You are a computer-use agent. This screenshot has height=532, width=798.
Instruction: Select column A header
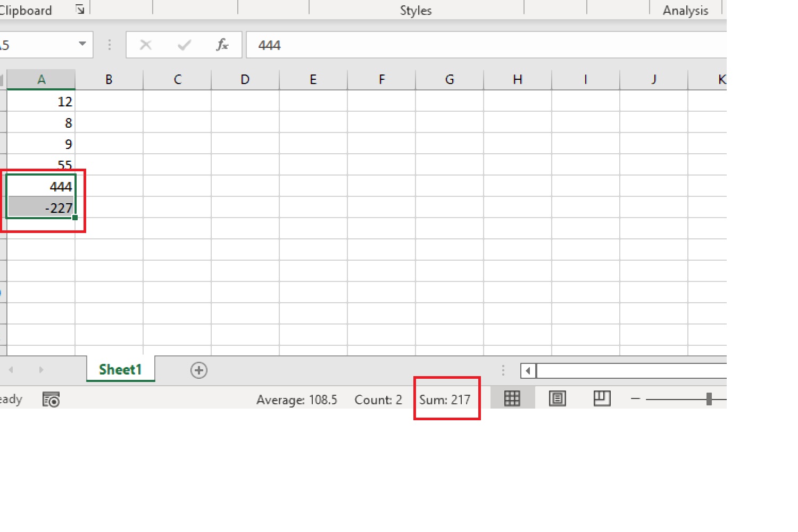pyautogui.click(x=41, y=80)
